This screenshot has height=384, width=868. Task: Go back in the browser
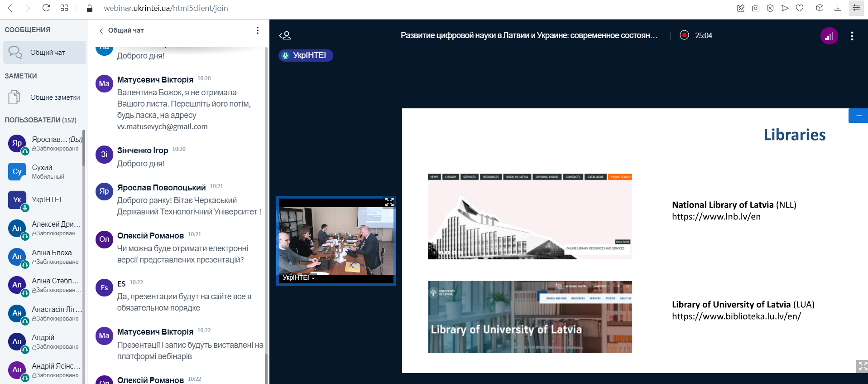(10, 8)
